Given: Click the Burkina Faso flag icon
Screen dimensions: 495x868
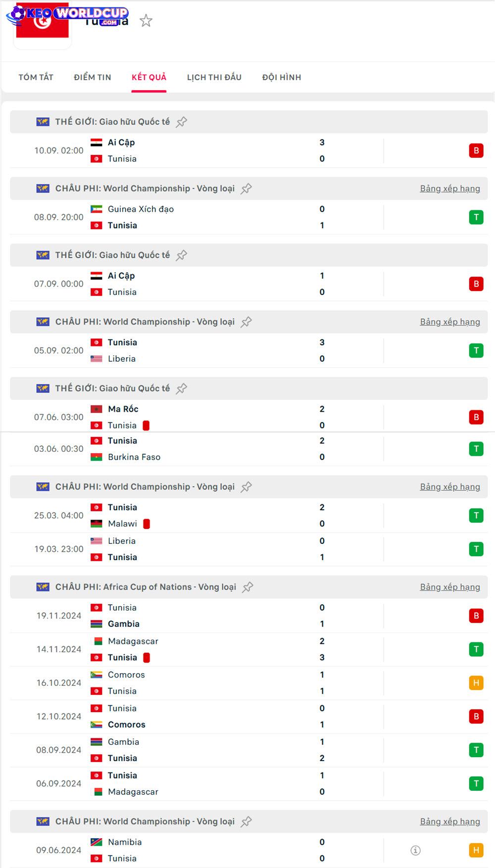Looking at the screenshot, I should (x=97, y=457).
